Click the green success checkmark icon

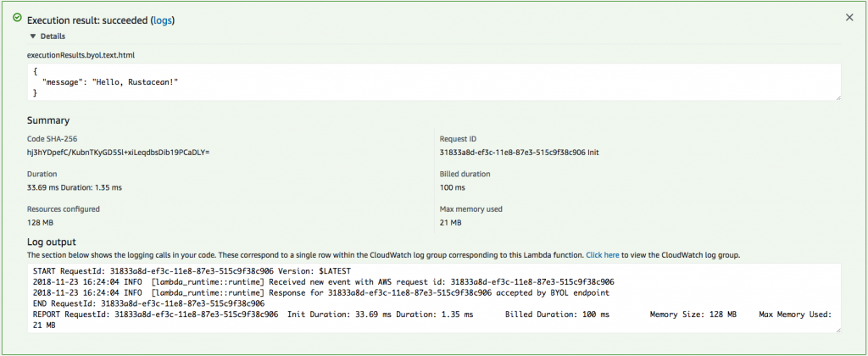click(x=17, y=17)
